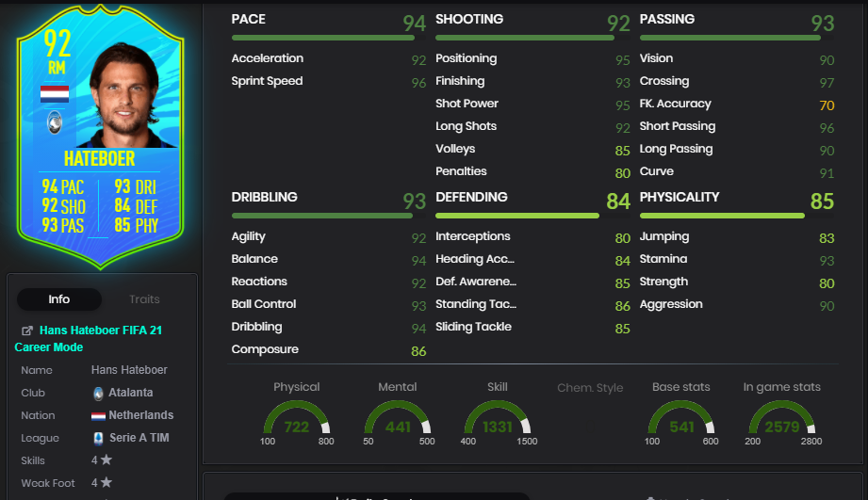Click the Atalanta club badge in info
The image size is (868, 500).
click(x=99, y=394)
